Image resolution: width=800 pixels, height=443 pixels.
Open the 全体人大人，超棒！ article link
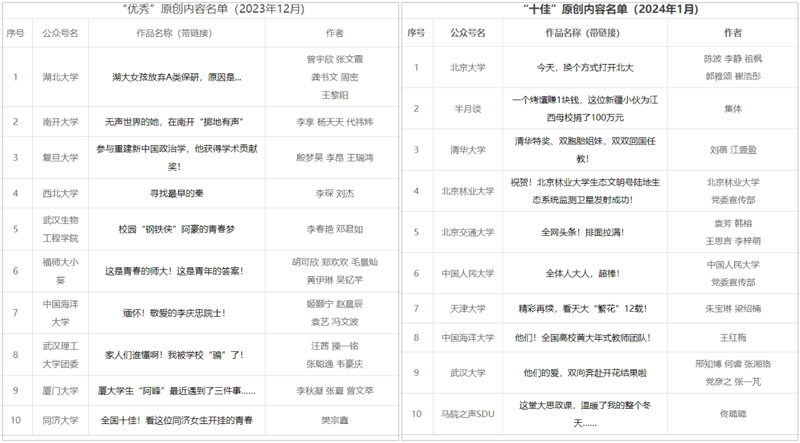[573, 271]
